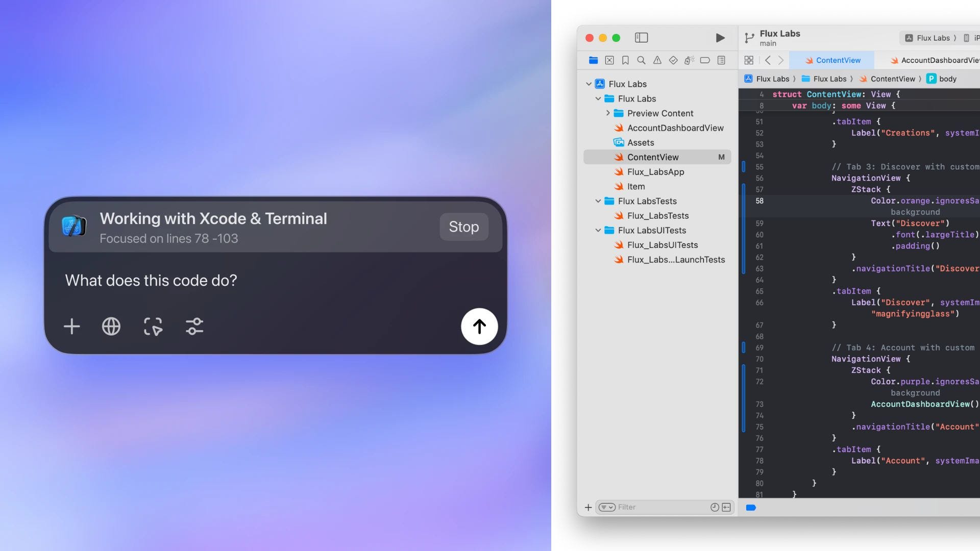
Task: Expand the Preview Content folder
Action: tap(608, 113)
